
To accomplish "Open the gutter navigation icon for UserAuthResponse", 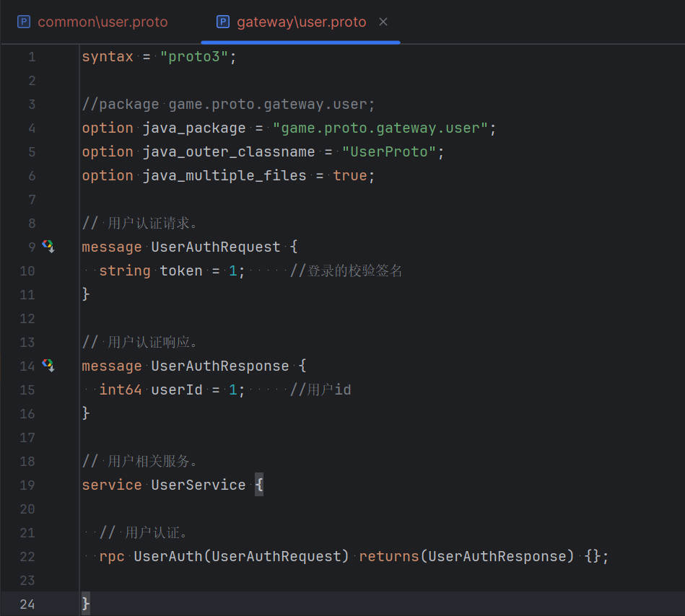I will tap(48, 365).
